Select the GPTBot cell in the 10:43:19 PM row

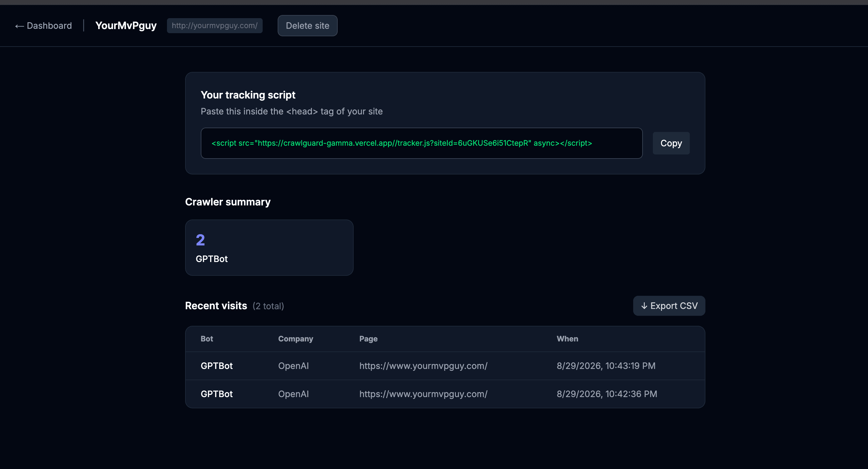[x=217, y=366]
